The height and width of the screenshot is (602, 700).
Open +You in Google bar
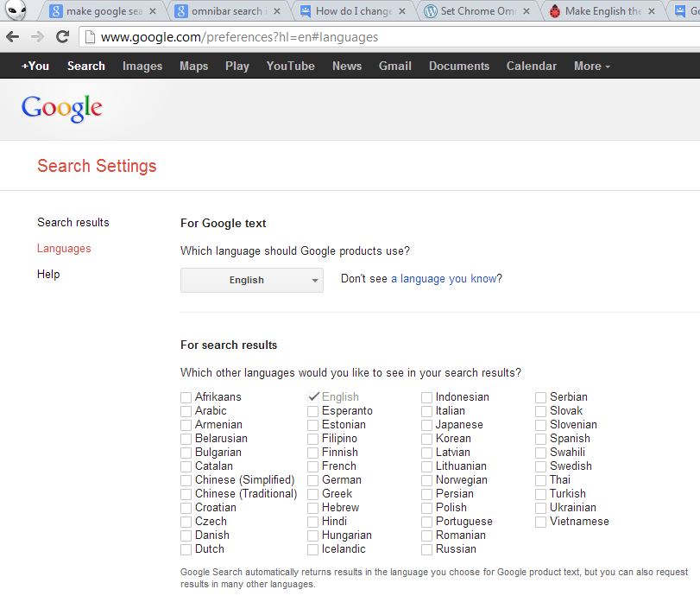coord(35,67)
